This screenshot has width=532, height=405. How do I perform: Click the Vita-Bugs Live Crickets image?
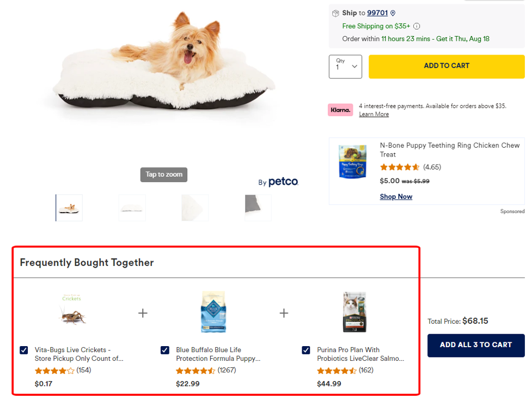click(72, 312)
